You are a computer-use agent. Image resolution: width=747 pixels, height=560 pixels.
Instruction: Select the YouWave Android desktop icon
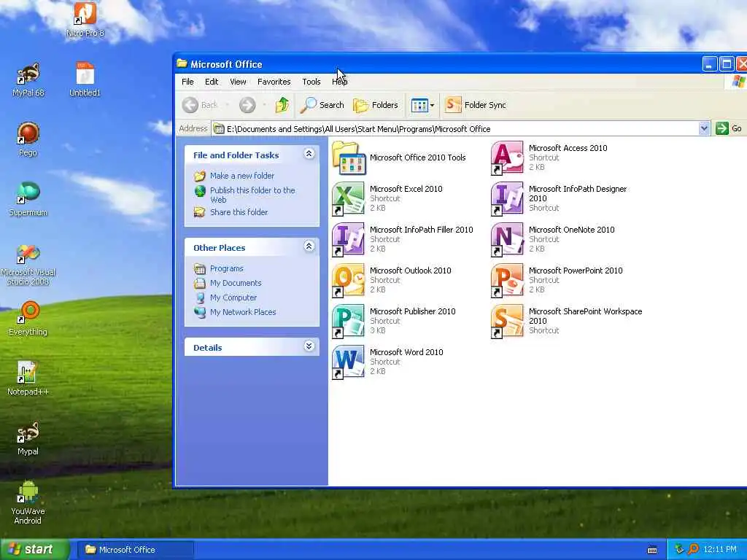coord(28,503)
